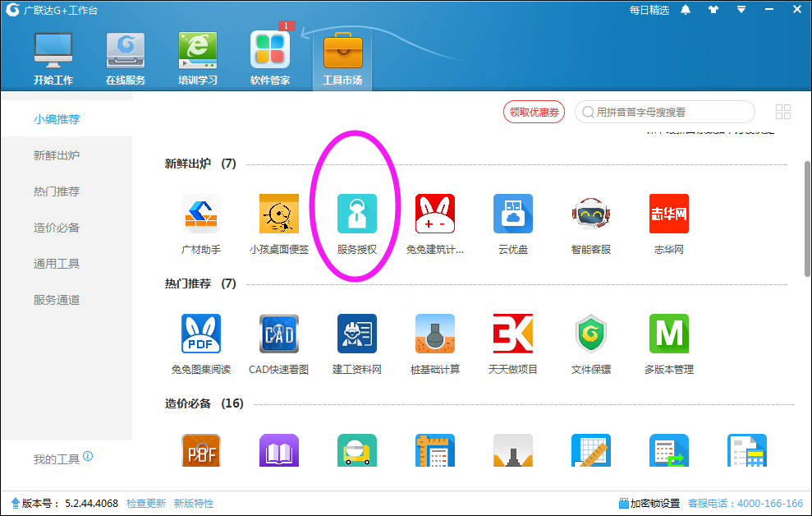Go to 开始工作 tab
The height and width of the screenshot is (516, 812).
(x=53, y=58)
